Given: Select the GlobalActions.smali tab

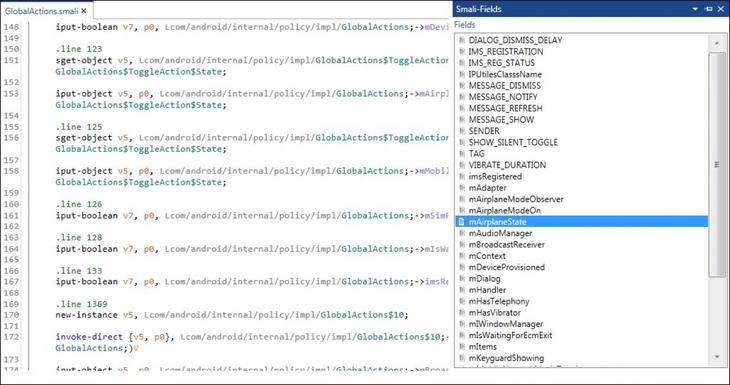Looking at the screenshot, I should click(41, 11).
